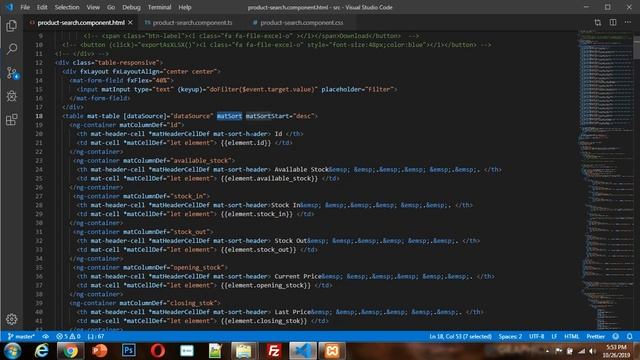Click the Visual Studio Code taskbar icon
The width and height of the screenshot is (640, 360).
coord(302,351)
